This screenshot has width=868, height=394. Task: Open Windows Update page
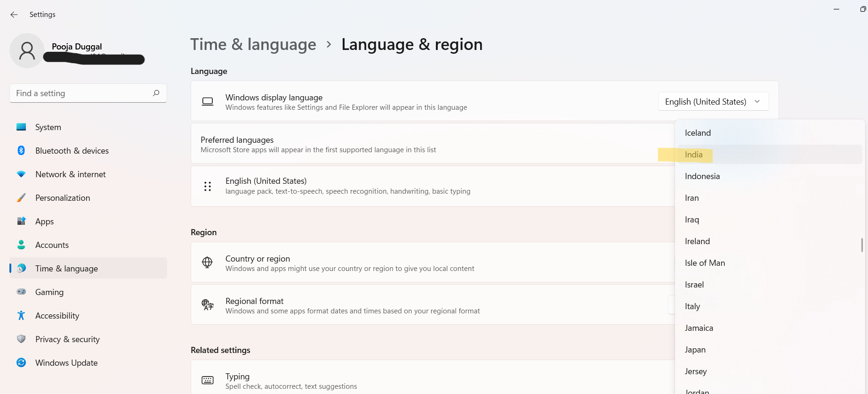[88, 362]
